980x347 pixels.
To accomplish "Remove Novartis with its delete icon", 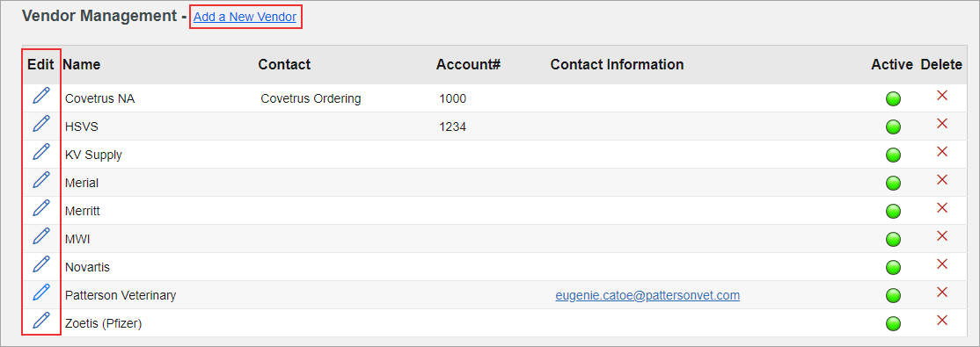I will [x=942, y=264].
